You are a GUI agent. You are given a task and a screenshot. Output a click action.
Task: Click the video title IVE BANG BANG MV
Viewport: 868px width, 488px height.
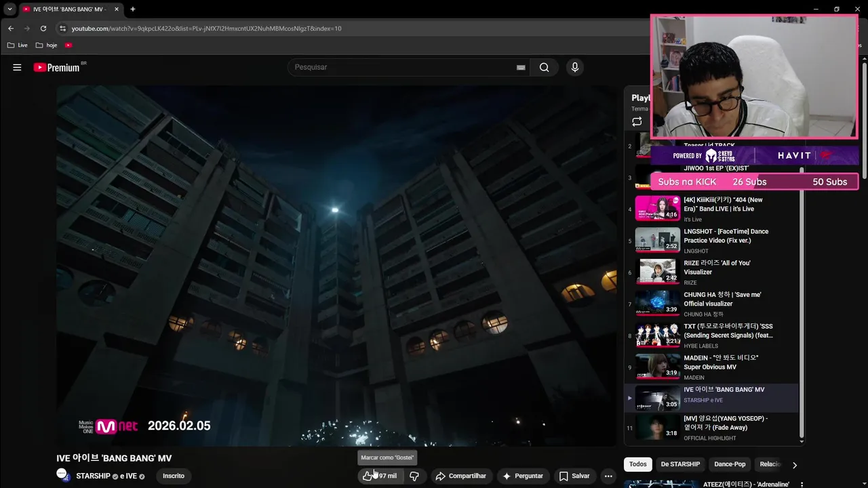pos(114,458)
